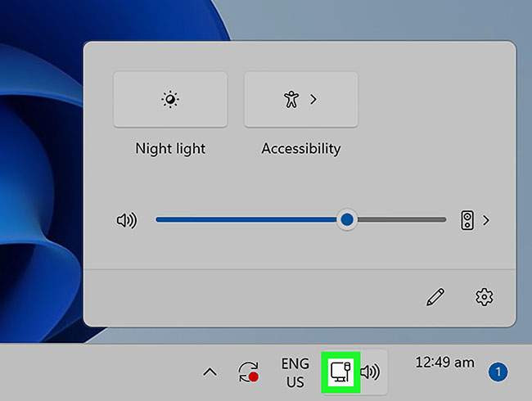Click the volume slider's round handle
The height and width of the screenshot is (401, 532).
(347, 220)
